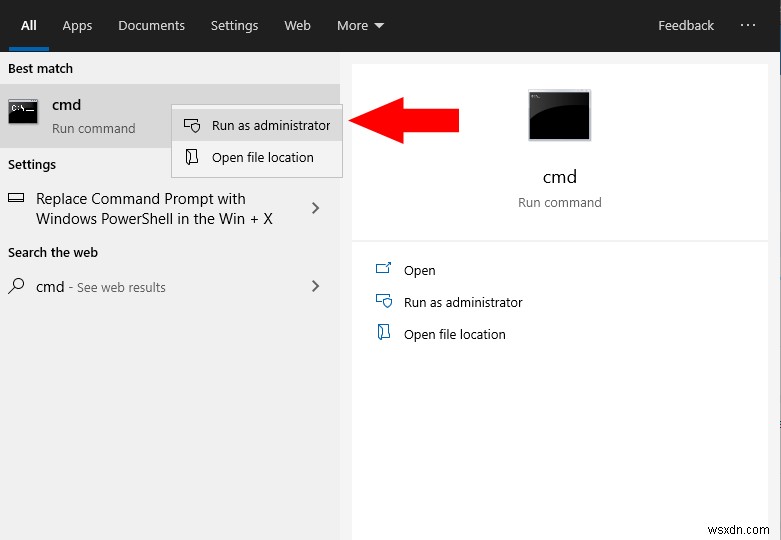
Task: Click the Command Prompt settings icon
Action: pos(16,199)
